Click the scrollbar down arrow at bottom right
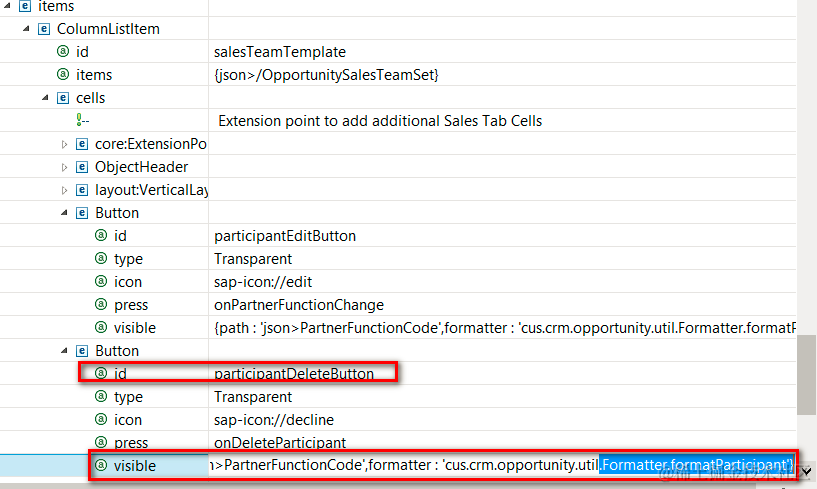Viewport: 817px width, 489px height. point(807,471)
